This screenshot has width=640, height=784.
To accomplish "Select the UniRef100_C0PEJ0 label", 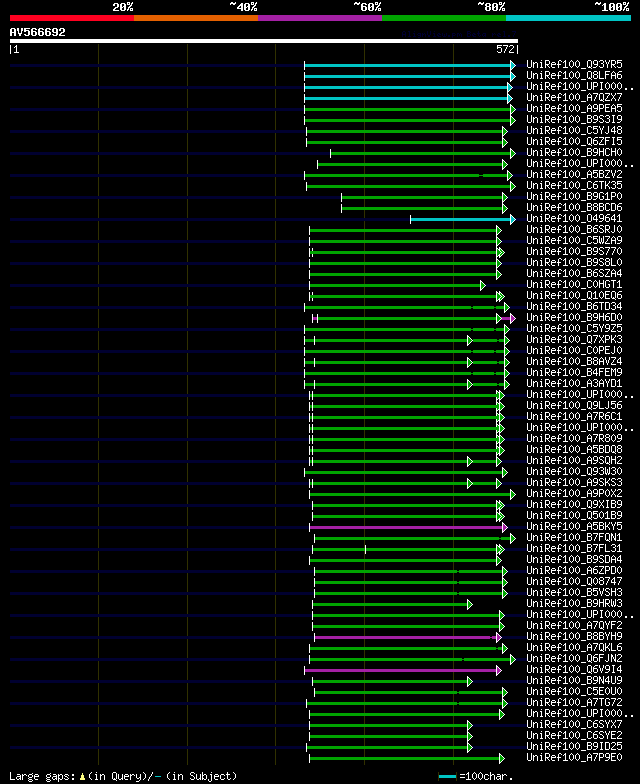I will pos(574,350).
